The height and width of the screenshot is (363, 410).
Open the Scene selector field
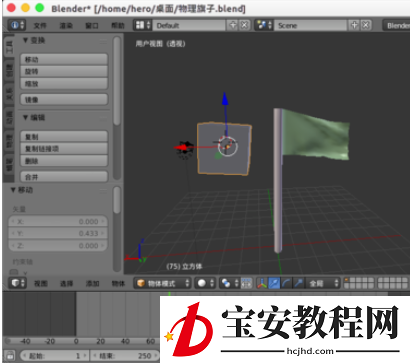(x=310, y=25)
